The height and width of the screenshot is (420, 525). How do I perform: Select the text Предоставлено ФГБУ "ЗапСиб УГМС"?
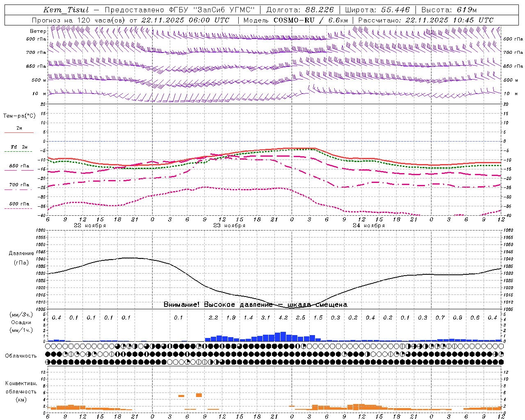[x=180, y=10]
